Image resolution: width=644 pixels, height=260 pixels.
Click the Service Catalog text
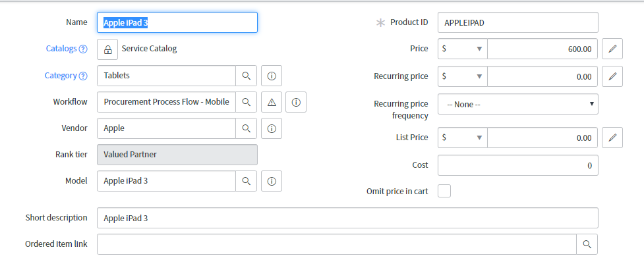[149, 49]
